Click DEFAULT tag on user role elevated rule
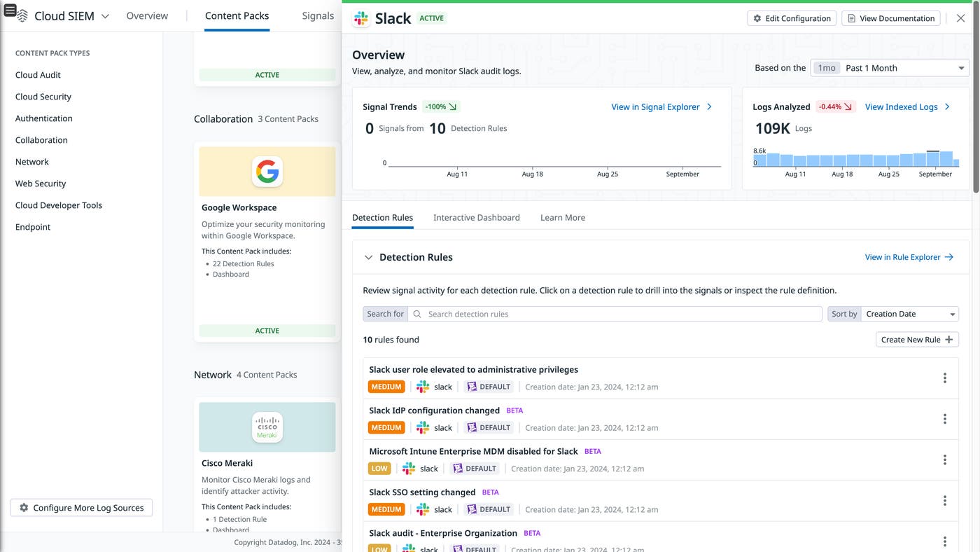Image resolution: width=980 pixels, height=552 pixels. coord(489,387)
